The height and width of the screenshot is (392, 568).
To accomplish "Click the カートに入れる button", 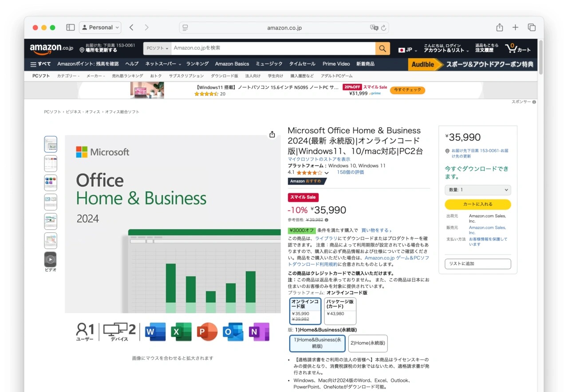I will [477, 204].
